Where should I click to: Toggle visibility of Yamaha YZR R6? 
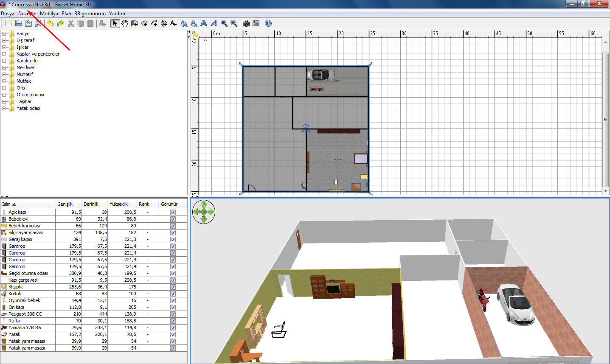[173, 328]
